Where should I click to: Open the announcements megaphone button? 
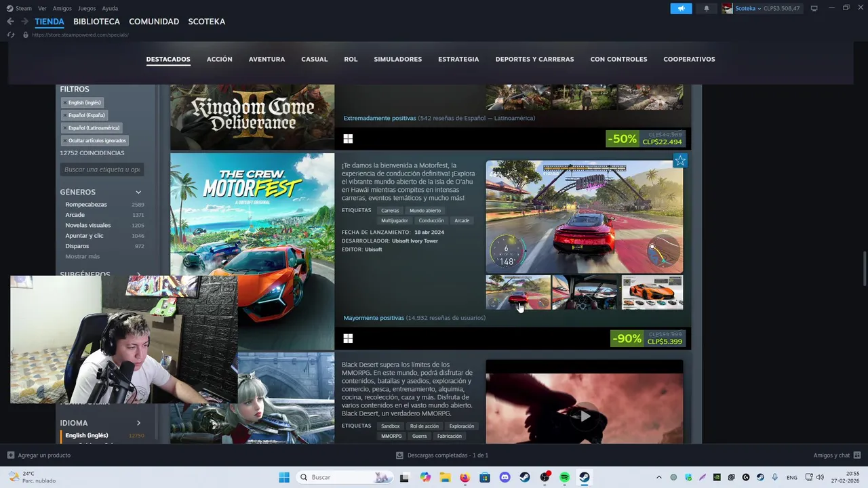click(681, 8)
